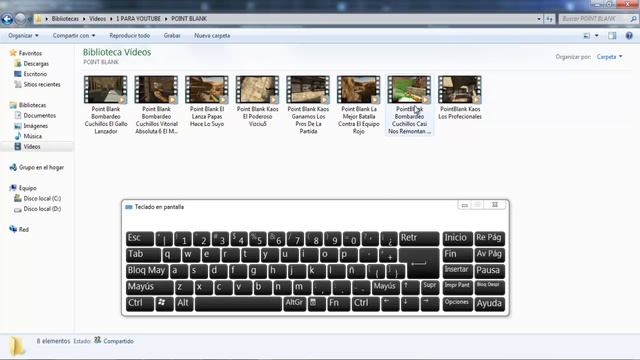Click Reproducir todo in the toolbar
The height and width of the screenshot is (360, 640).
pos(129,36)
